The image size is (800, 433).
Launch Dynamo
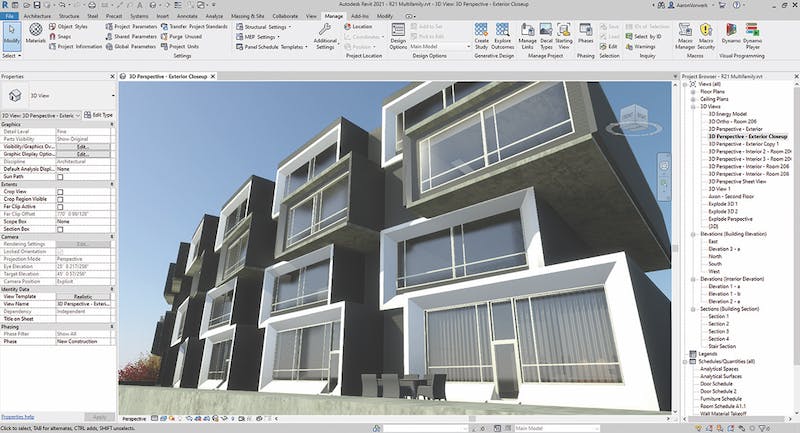[731, 33]
